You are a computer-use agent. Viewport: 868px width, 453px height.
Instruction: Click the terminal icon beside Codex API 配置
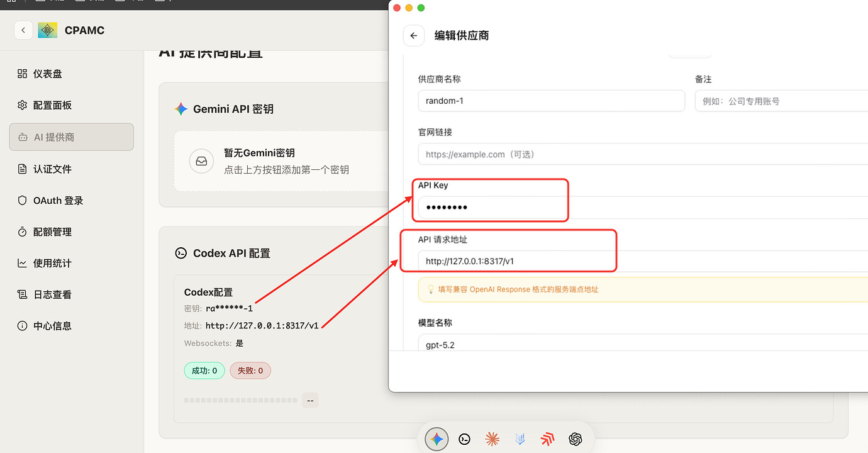181,253
